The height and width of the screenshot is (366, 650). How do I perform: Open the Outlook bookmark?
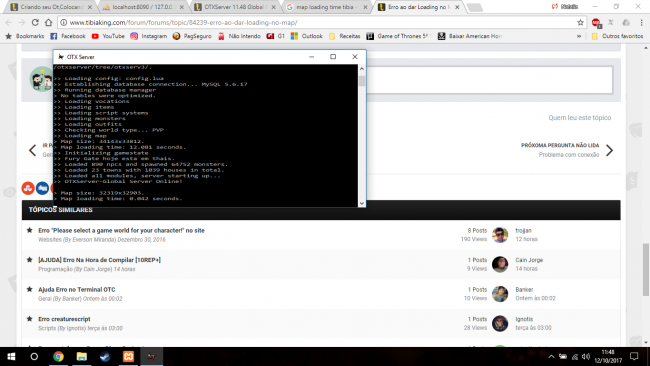[306, 36]
